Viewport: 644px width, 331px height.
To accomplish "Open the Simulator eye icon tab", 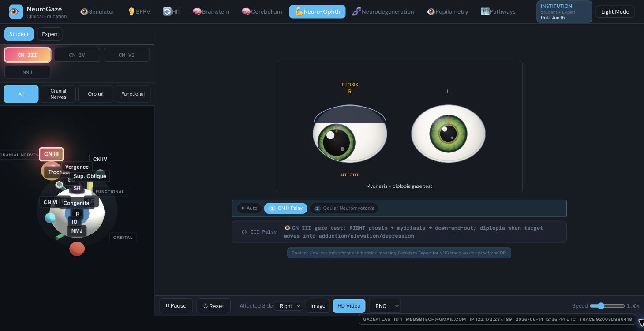I will pyautogui.click(x=97, y=11).
